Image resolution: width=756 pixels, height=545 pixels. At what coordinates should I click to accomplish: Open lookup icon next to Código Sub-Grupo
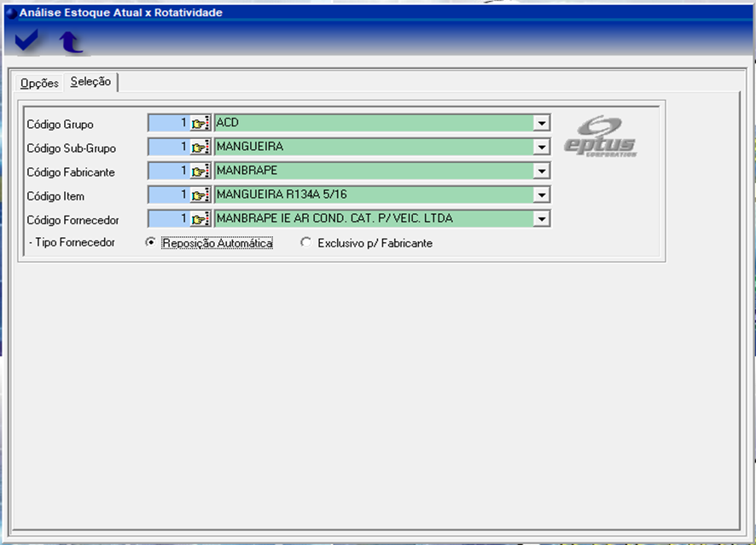coord(201,148)
